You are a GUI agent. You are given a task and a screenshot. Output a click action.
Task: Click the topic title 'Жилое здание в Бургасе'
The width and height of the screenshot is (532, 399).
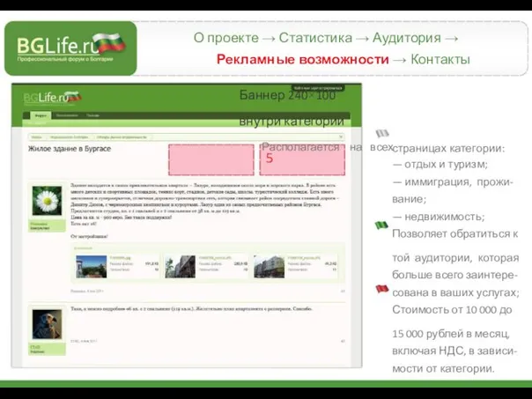[70, 149]
